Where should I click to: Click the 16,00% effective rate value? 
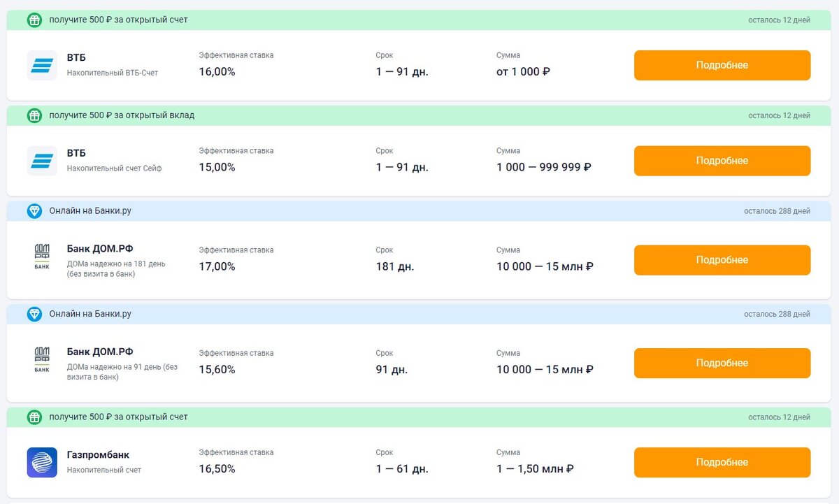click(217, 71)
